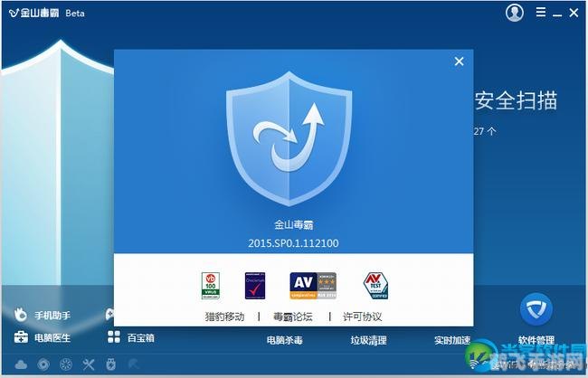Click the USB drive protection icon
The width and height of the screenshot is (588, 378).
(111, 364)
